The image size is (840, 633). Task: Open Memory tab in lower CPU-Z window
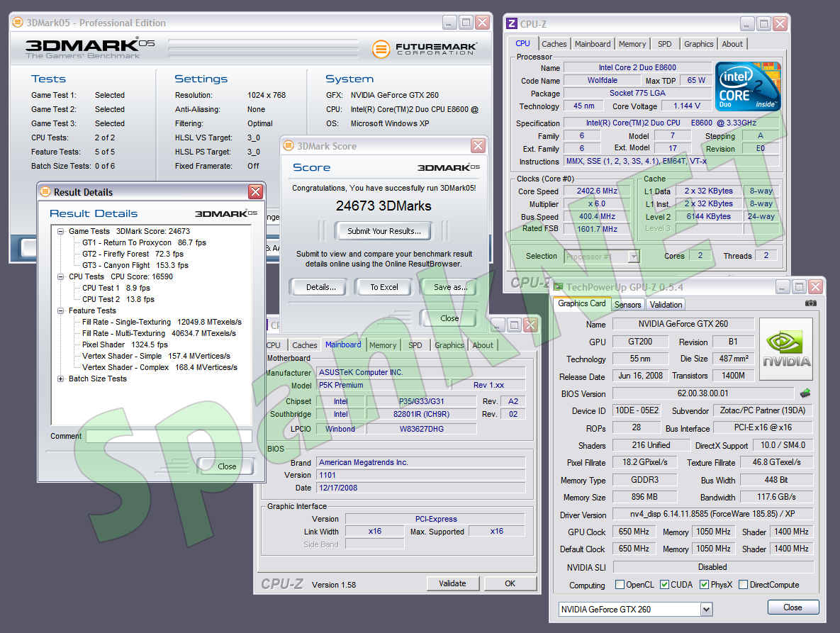point(383,345)
